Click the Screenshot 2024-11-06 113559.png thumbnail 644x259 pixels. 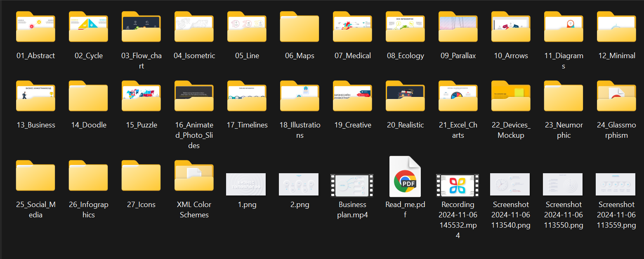point(616,184)
